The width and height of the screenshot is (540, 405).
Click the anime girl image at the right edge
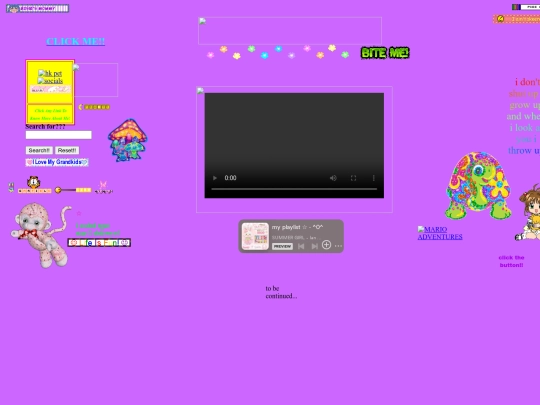(529, 212)
